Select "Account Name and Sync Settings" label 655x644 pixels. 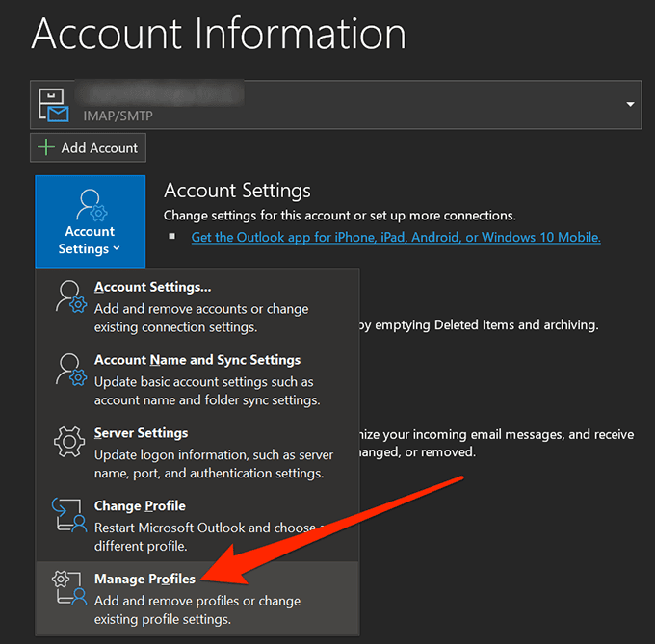pos(197,360)
